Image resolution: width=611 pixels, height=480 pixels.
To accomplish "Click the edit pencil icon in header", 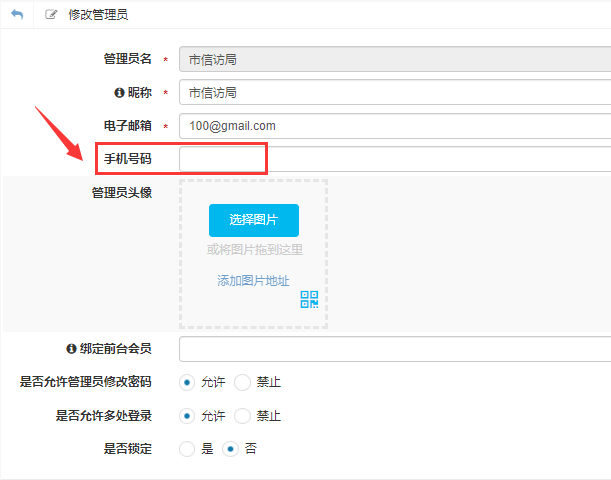I will click(x=51, y=16).
